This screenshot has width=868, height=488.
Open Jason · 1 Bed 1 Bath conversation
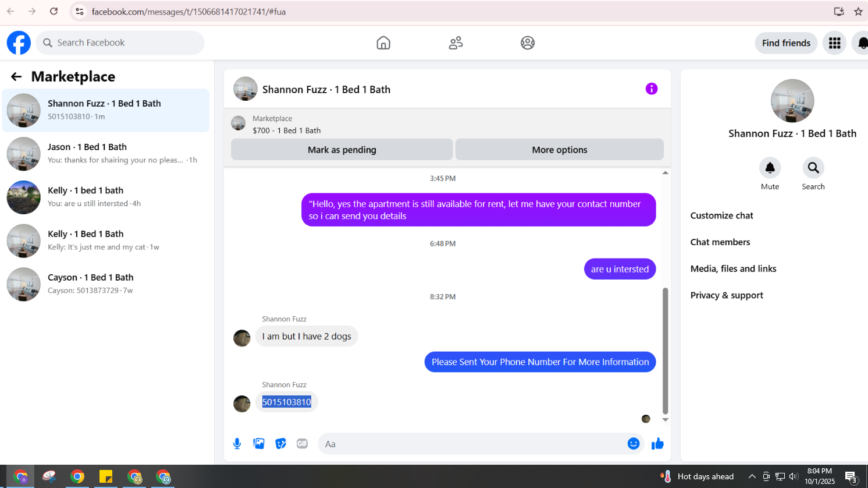tap(106, 154)
